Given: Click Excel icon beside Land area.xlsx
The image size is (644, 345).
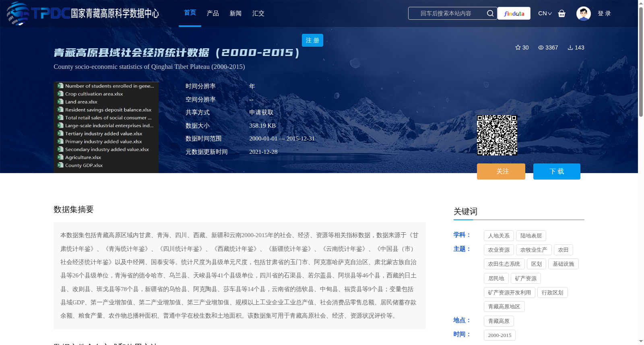Looking at the screenshot, I should pyautogui.click(x=60, y=102).
